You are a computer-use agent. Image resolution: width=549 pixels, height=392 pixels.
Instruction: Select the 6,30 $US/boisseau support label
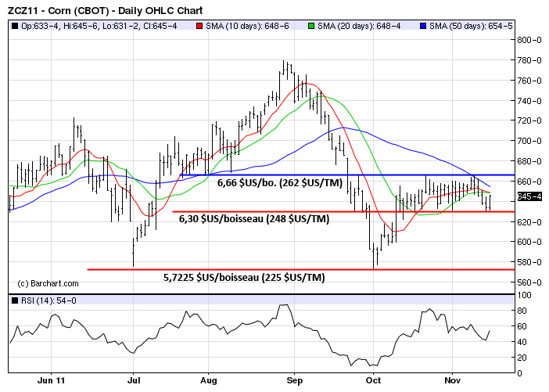(x=254, y=219)
